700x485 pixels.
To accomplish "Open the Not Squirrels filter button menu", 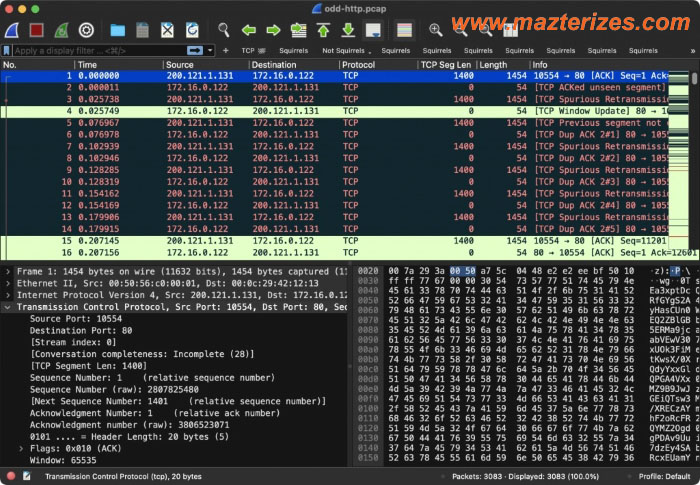I will point(346,50).
